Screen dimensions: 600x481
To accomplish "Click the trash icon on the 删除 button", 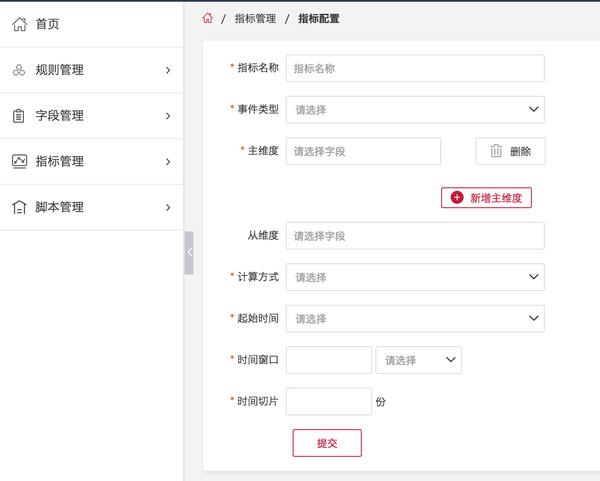I will [496, 151].
